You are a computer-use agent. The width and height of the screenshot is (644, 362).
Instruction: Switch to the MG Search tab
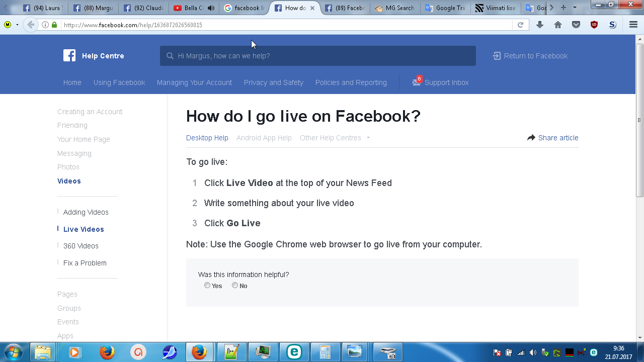[395, 8]
